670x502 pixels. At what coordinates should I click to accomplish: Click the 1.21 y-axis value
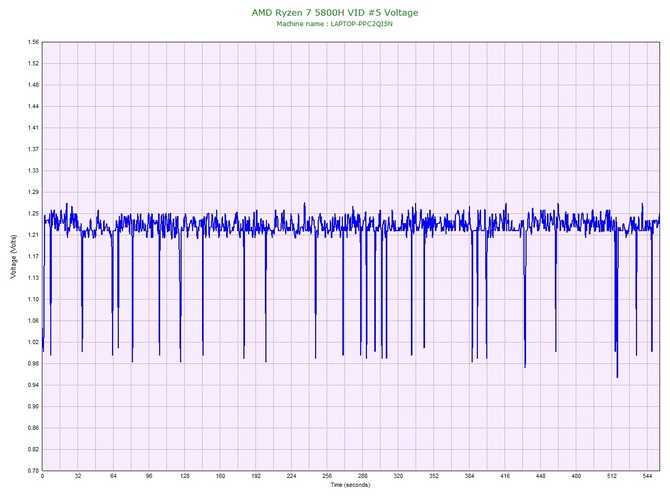coord(33,235)
